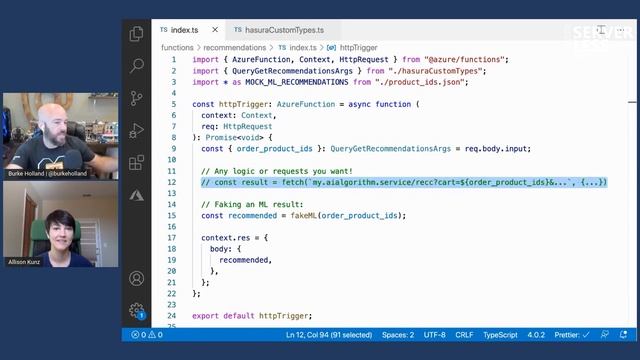Change language mode via TypeScript
Screen dimensions: 640x360
[500, 335]
